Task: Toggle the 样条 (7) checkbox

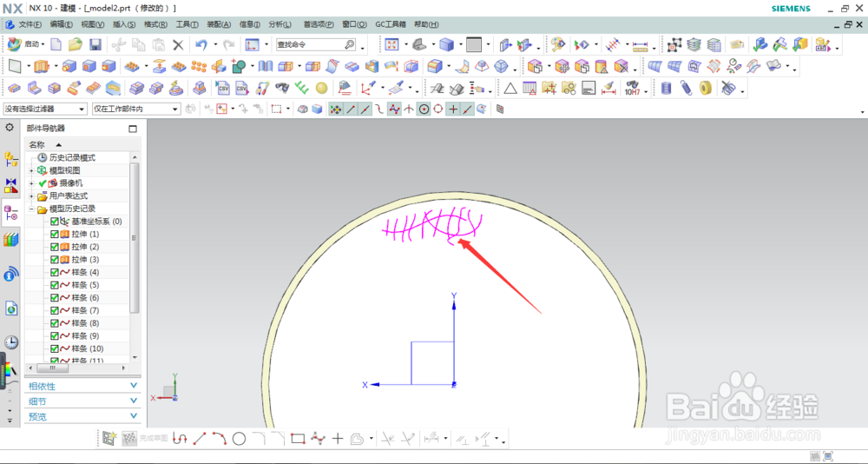Action: [x=54, y=310]
